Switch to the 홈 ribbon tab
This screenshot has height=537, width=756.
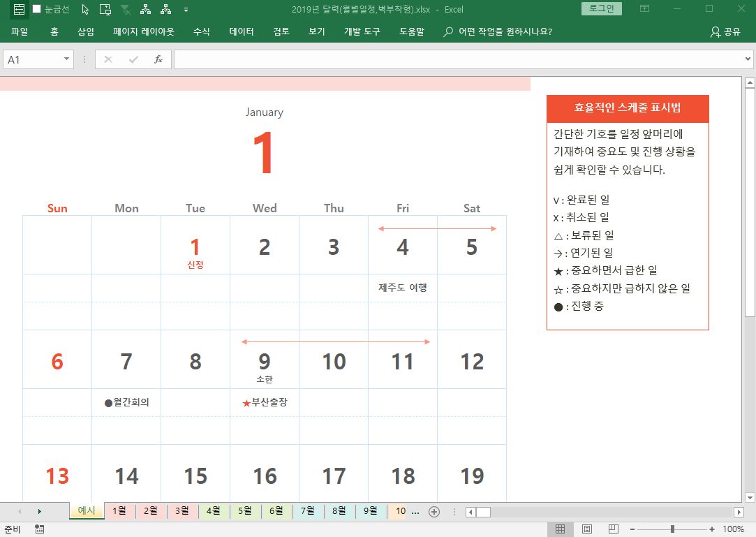tap(54, 32)
